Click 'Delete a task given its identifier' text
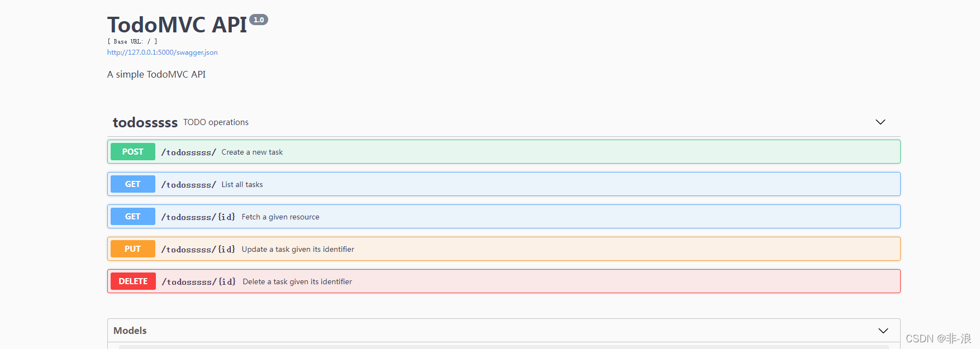 coord(297,281)
